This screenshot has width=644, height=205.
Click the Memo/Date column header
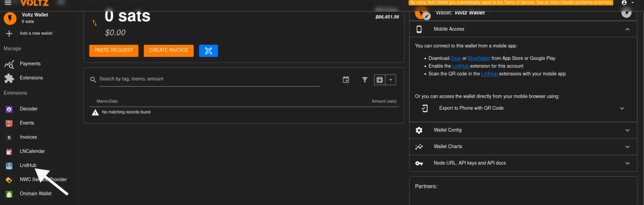pos(107,101)
